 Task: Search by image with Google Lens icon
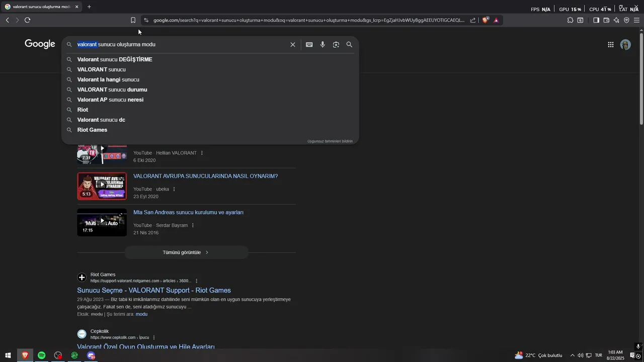[x=336, y=45]
